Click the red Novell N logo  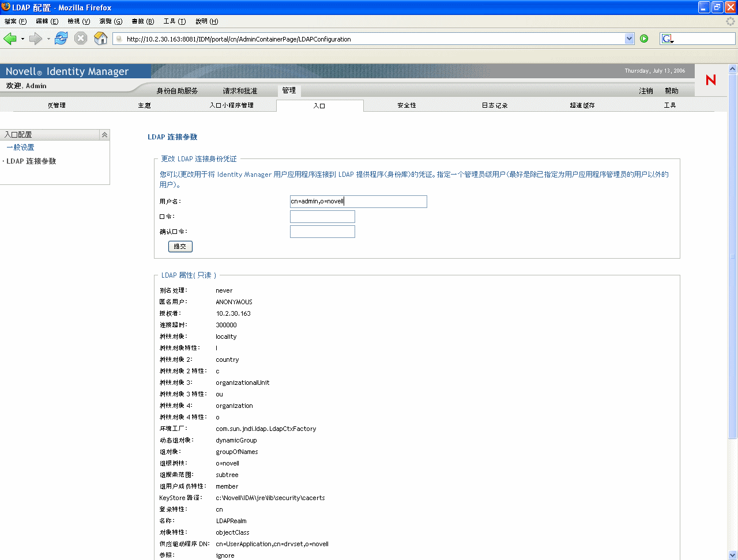pyautogui.click(x=711, y=80)
